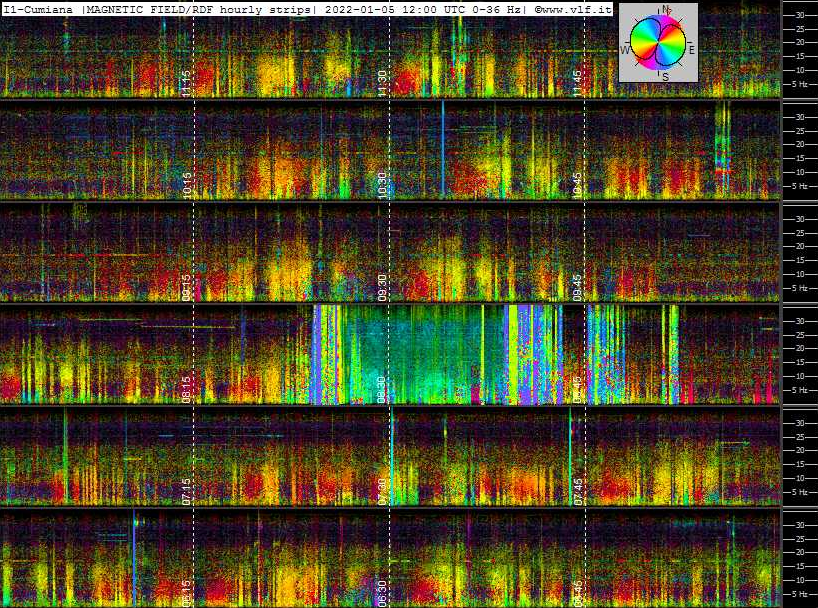The height and width of the screenshot is (608, 818).
Task: Select the 06:30 time marker
Action: coord(382,594)
